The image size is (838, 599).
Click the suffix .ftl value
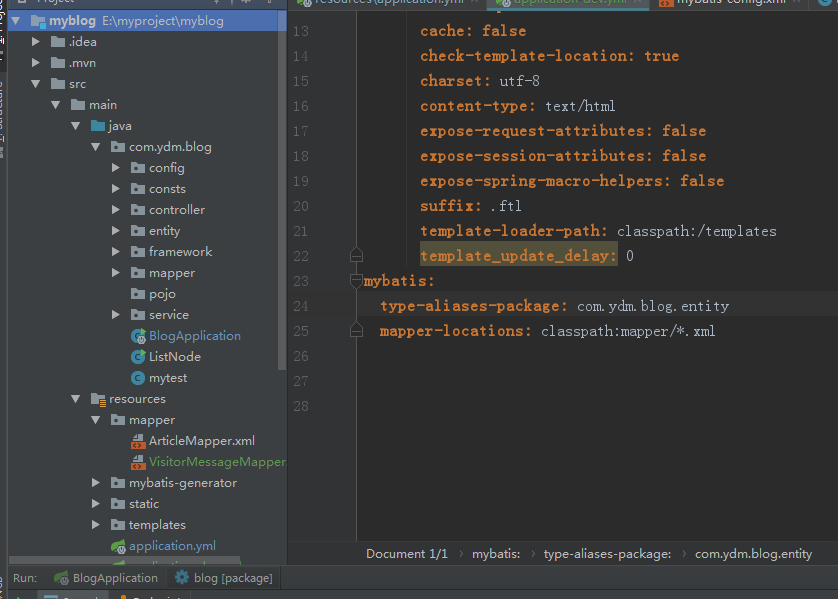click(506, 206)
